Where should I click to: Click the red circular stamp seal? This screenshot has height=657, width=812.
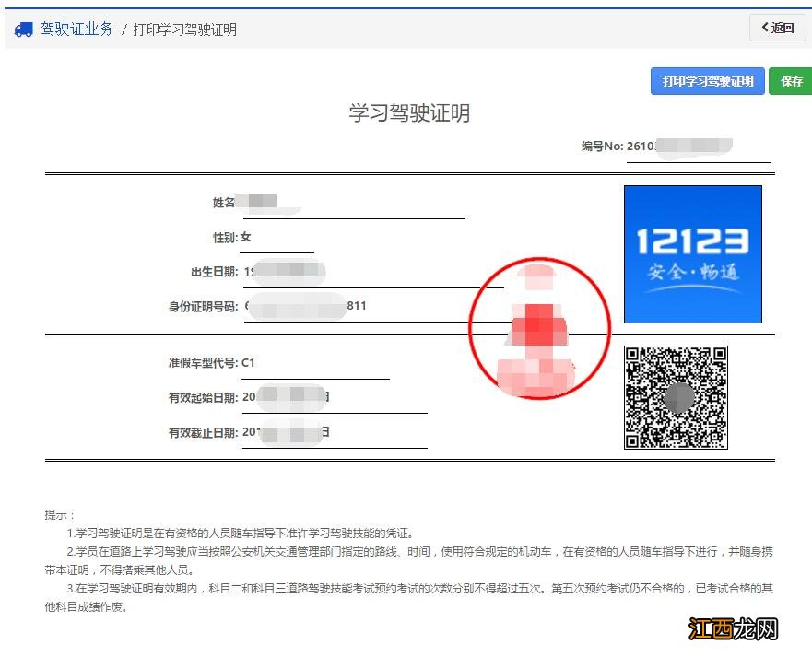tap(540, 327)
